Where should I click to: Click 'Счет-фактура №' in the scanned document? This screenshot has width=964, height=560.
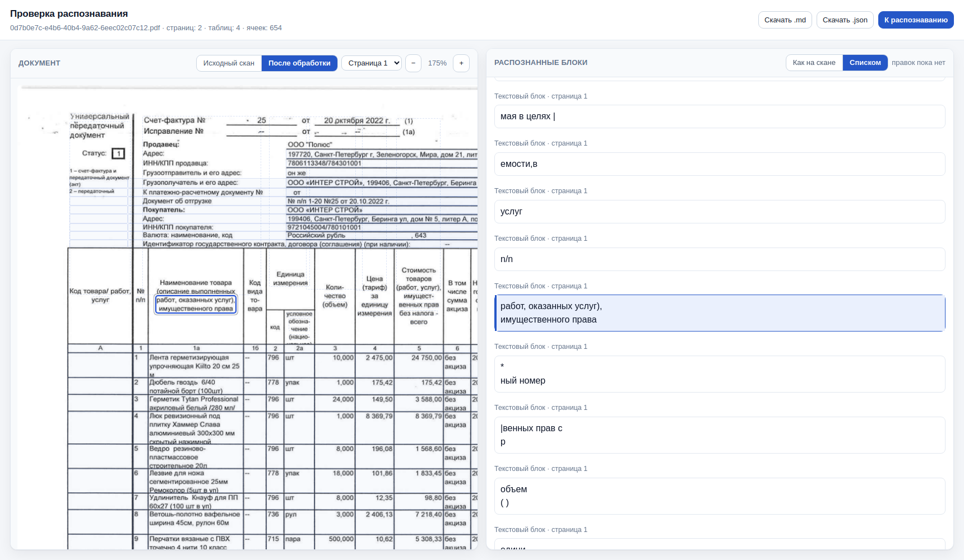174,120
